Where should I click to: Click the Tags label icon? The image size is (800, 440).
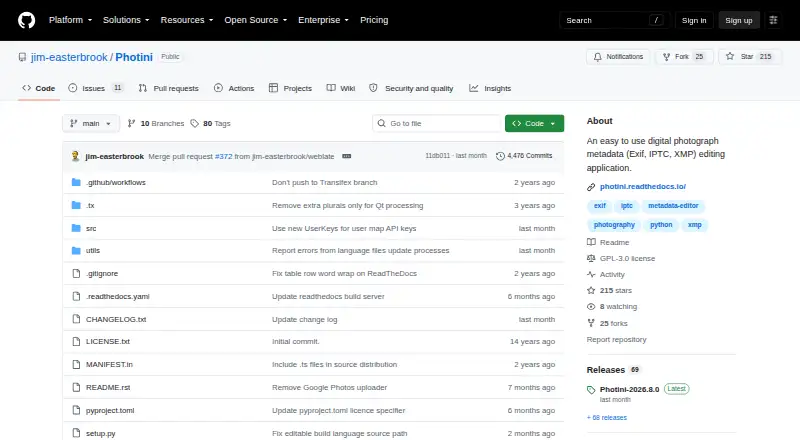[x=194, y=124]
